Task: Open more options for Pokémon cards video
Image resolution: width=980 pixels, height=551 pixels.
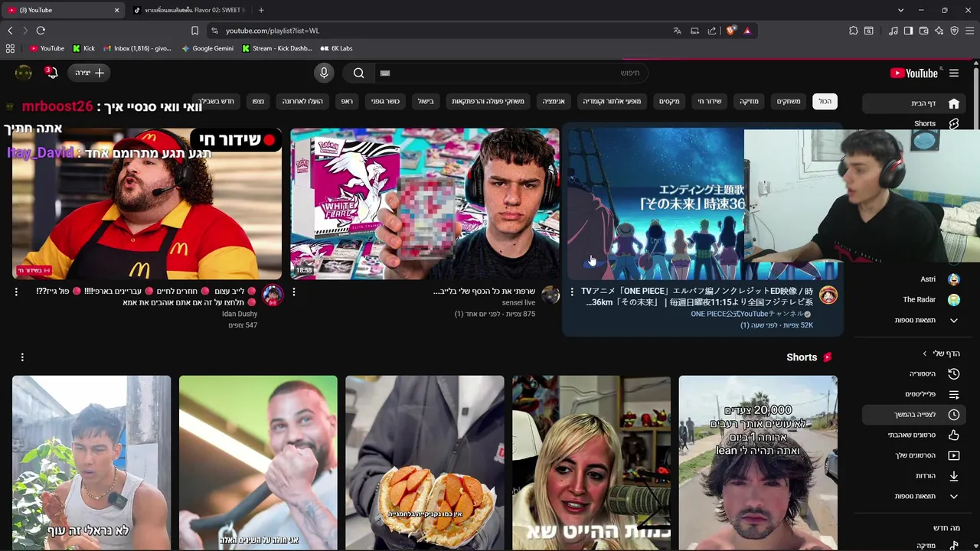Action: pos(294,292)
